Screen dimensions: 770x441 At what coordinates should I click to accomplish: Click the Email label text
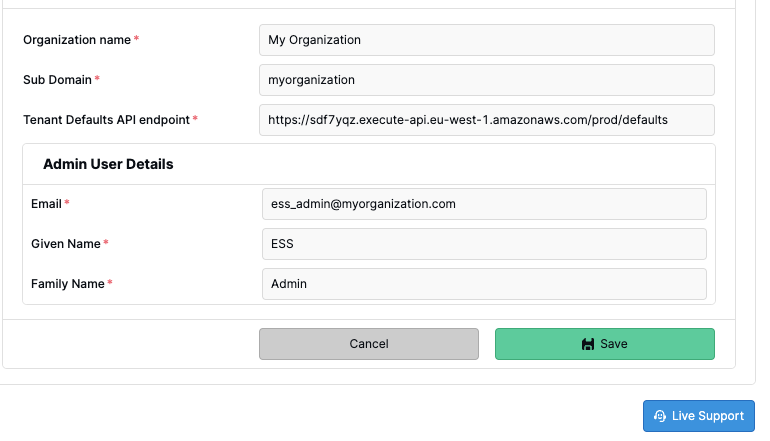click(46, 204)
